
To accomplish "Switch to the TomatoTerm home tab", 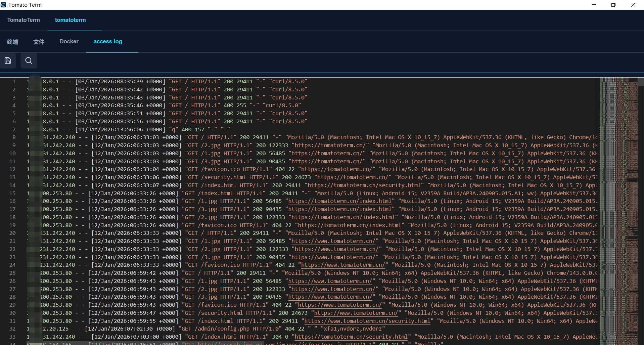I will pos(24,20).
